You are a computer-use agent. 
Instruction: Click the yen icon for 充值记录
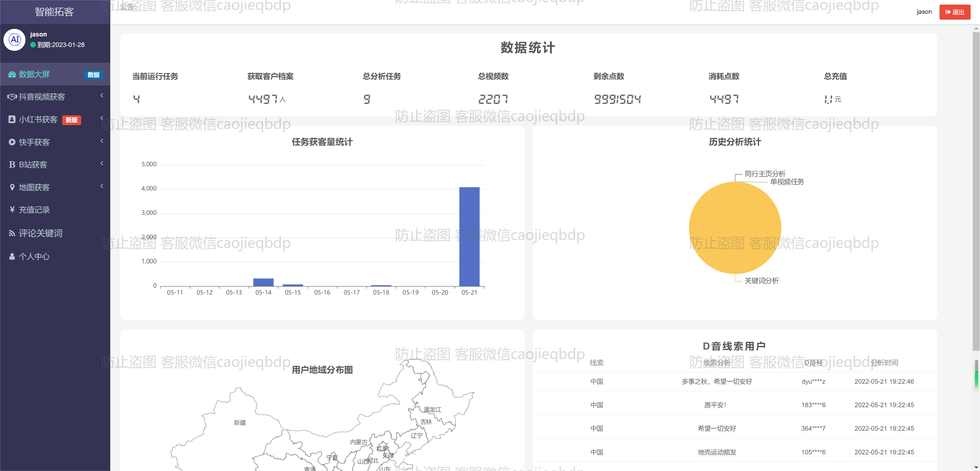[12, 209]
